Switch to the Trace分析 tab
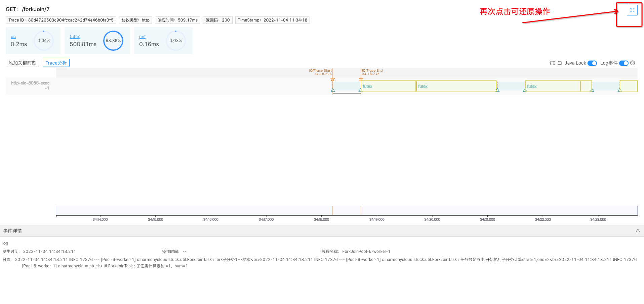644x304 pixels. 56,63
